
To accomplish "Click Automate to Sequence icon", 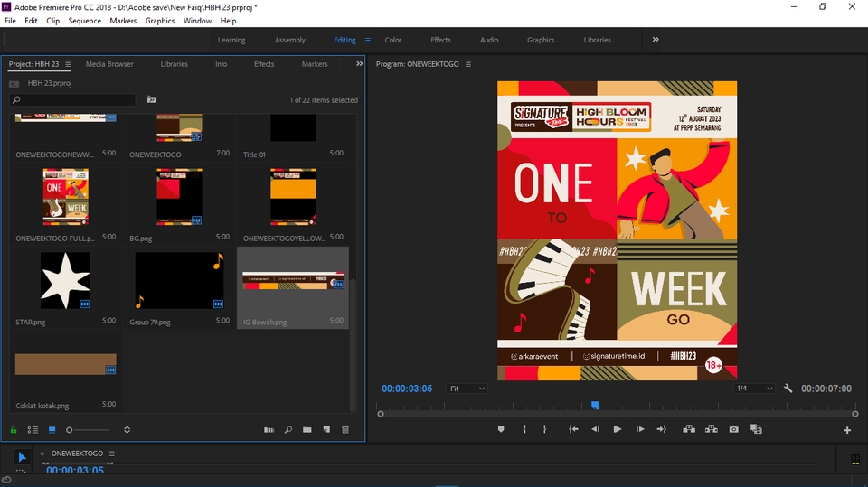I will (x=269, y=430).
